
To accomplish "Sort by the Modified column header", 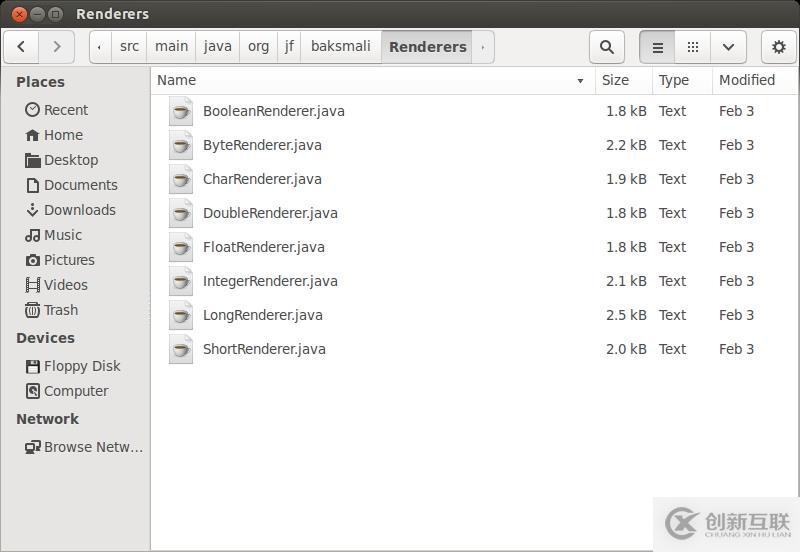I will (x=747, y=80).
